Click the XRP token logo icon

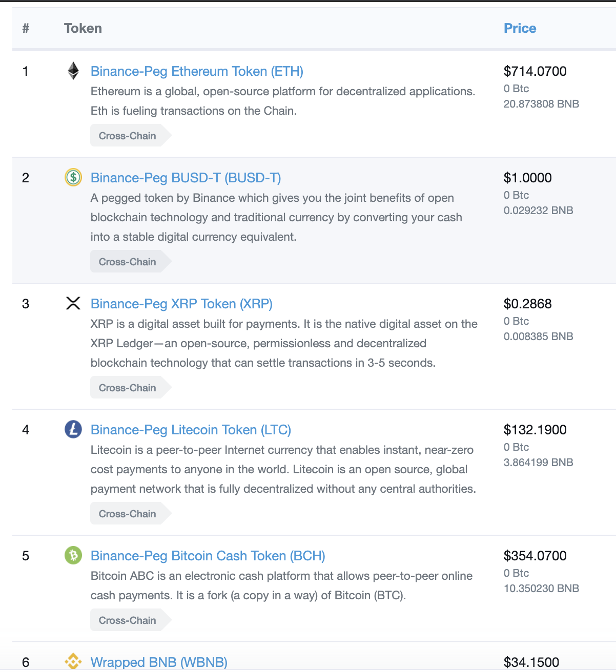(73, 303)
